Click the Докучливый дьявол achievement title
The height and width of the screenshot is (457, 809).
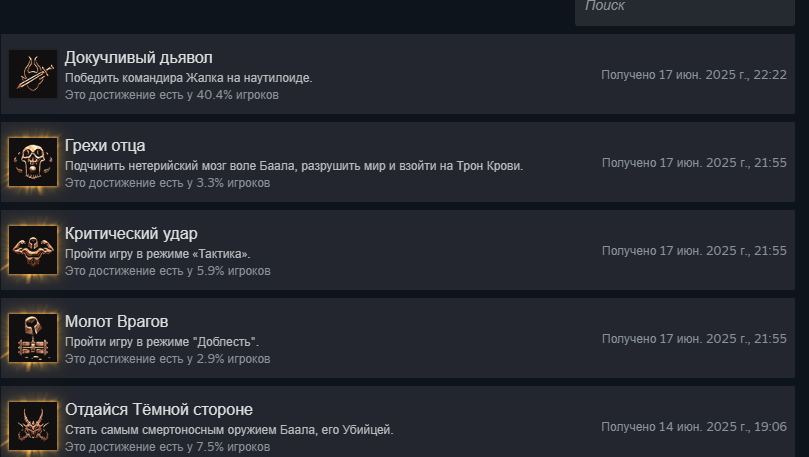click(x=138, y=57)
